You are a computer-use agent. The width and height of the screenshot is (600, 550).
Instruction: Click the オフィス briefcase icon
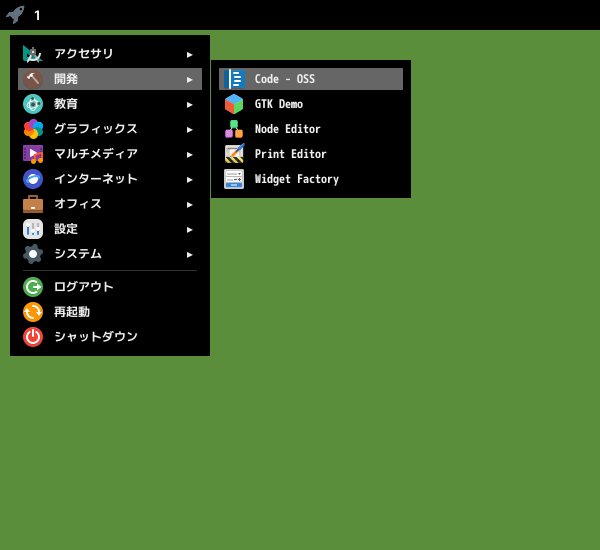pyautogui.click(x=33, y=204)
